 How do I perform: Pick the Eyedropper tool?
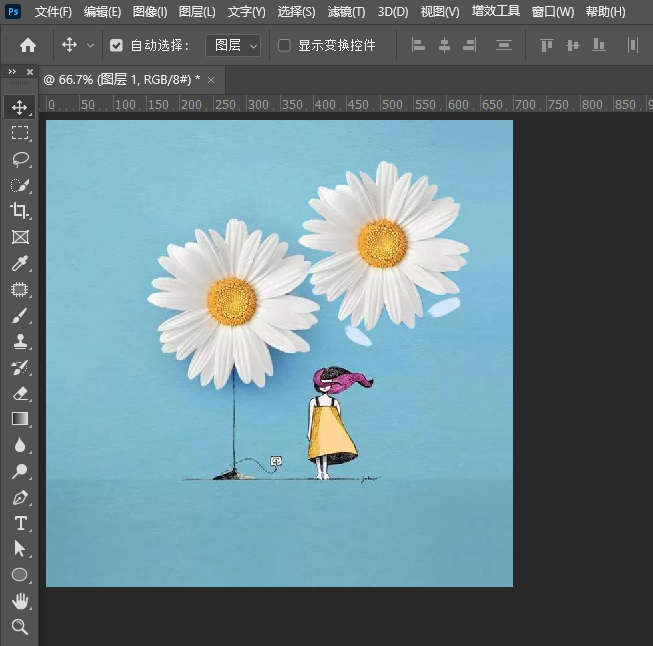coord(19,264)
